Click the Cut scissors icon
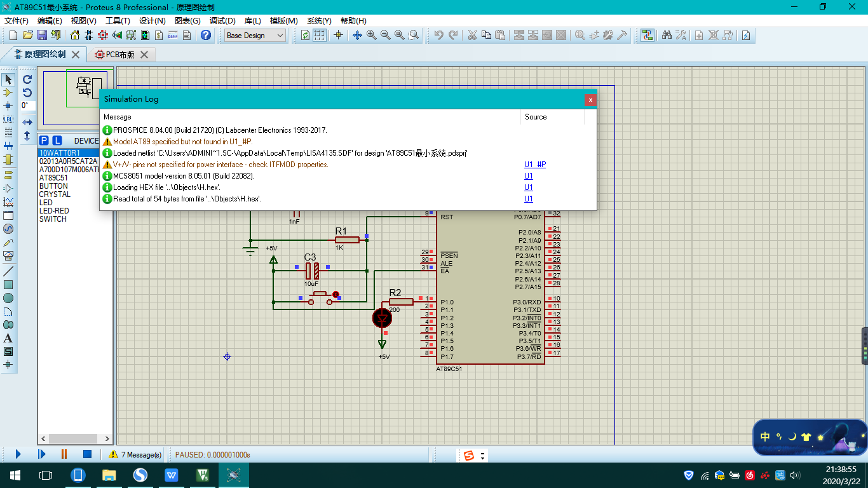 click(472, 35)
